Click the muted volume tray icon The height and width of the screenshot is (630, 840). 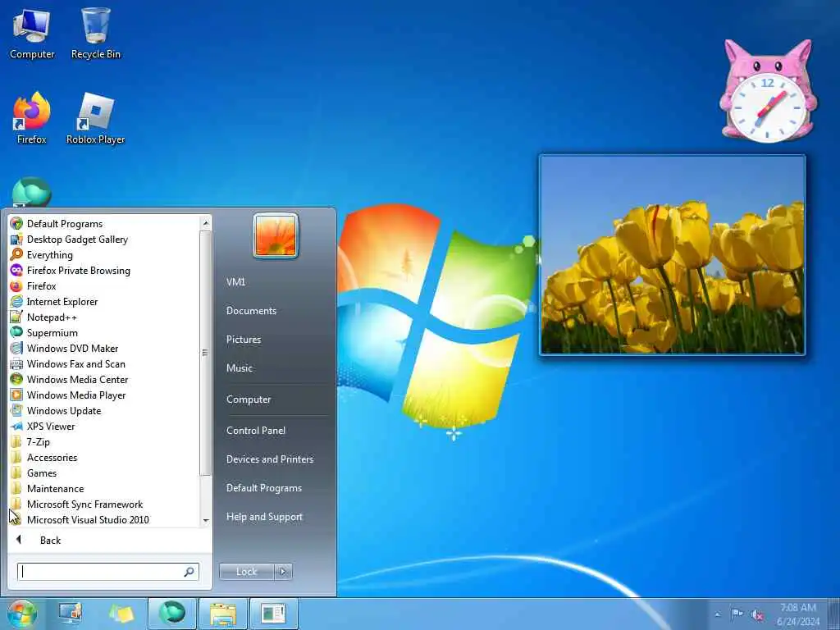[x=757, y=614]
